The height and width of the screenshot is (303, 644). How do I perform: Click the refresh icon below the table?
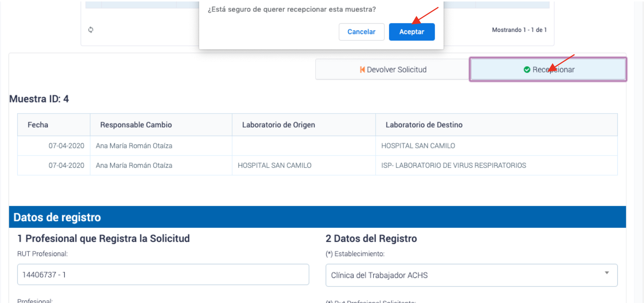(x=91, y=30)
